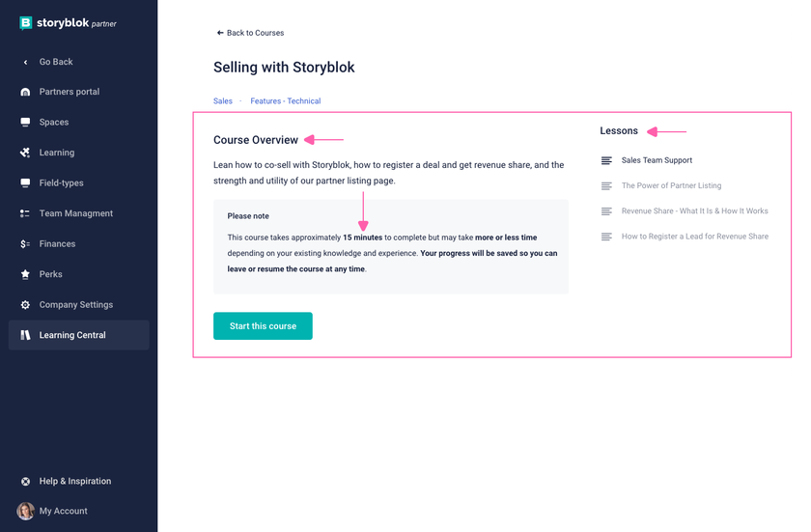This screenshot has height=532, width=811.
Task: Click the Sales tag link
Action: click(x=223, y=100)
